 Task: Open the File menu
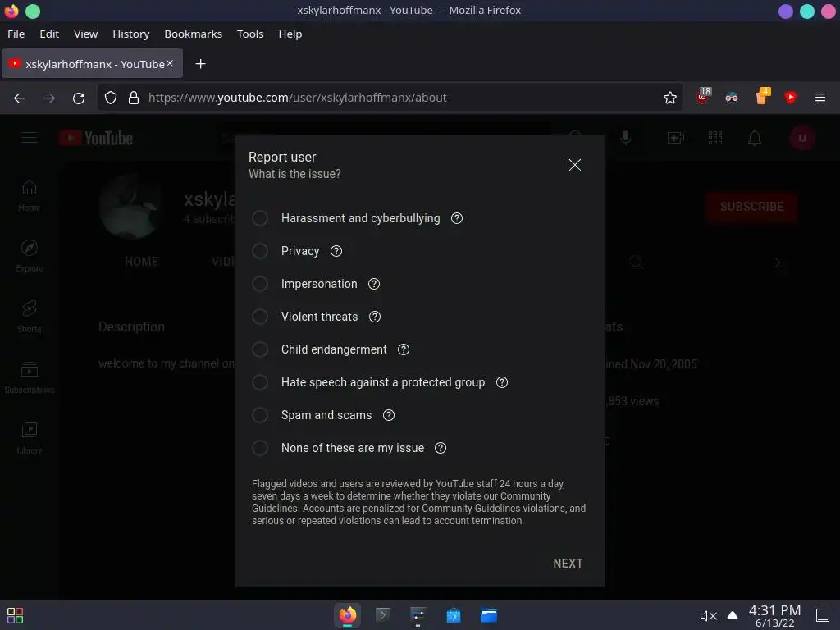tap(16, 34)
